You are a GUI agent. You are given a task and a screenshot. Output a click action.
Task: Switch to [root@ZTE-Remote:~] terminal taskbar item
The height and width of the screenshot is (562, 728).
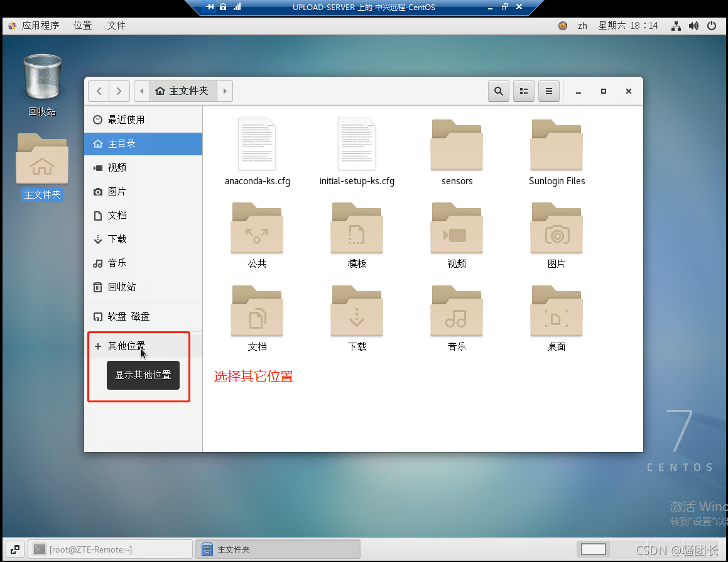[111, 549]
